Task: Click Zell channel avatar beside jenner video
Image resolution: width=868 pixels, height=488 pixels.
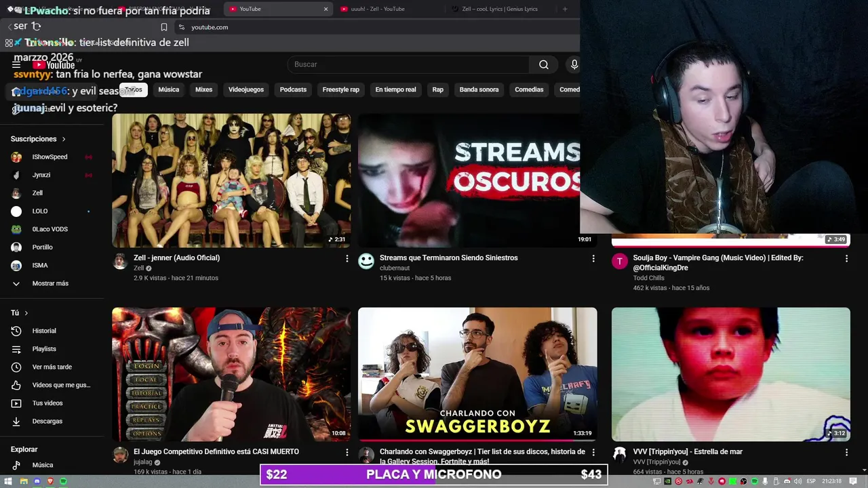Action: (x=120, y=262)
